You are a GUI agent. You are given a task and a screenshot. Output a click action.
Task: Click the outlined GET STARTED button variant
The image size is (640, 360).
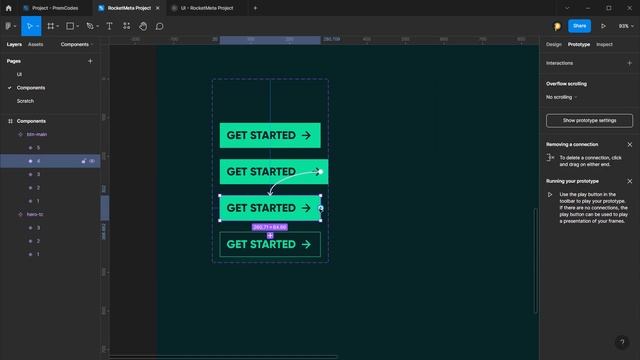point(270,244)
